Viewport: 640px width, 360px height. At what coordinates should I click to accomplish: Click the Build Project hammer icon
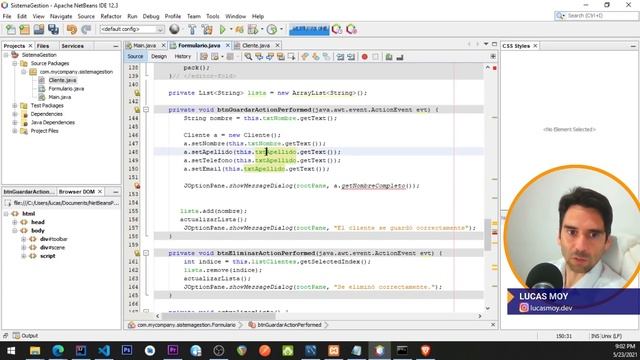(192, 29)
